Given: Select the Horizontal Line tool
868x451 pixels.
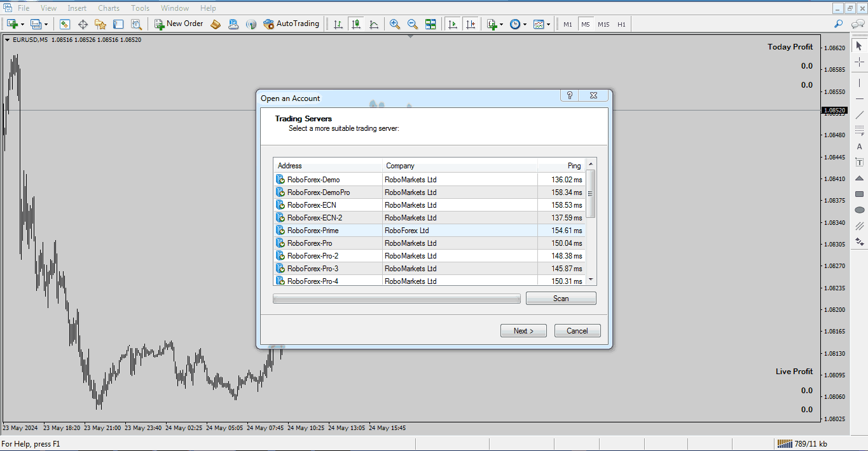Looking at the screenshot, I should [x=860, y=99].
